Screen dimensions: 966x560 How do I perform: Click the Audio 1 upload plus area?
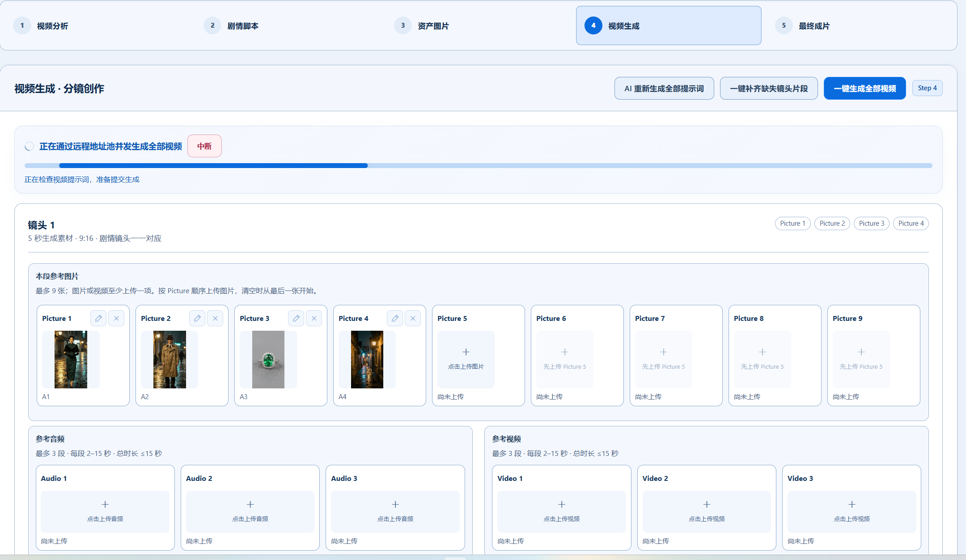(x=105, y=511)
